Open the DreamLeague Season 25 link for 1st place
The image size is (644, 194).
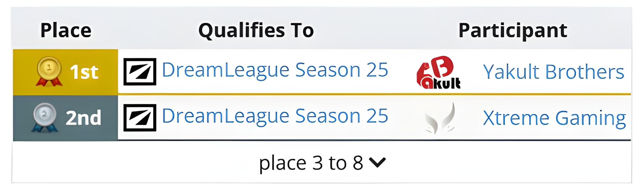coord(275,70)
